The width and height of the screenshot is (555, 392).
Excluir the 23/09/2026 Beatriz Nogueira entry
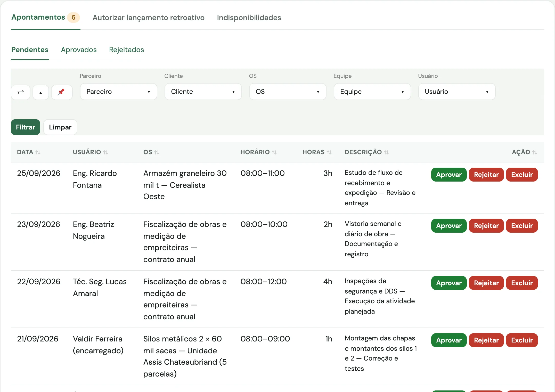[522, 226]
